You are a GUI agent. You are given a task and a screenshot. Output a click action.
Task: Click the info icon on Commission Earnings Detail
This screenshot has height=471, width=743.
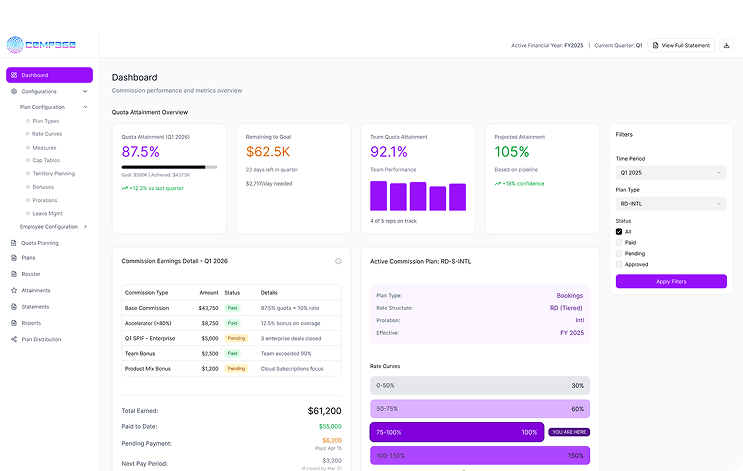338,261
